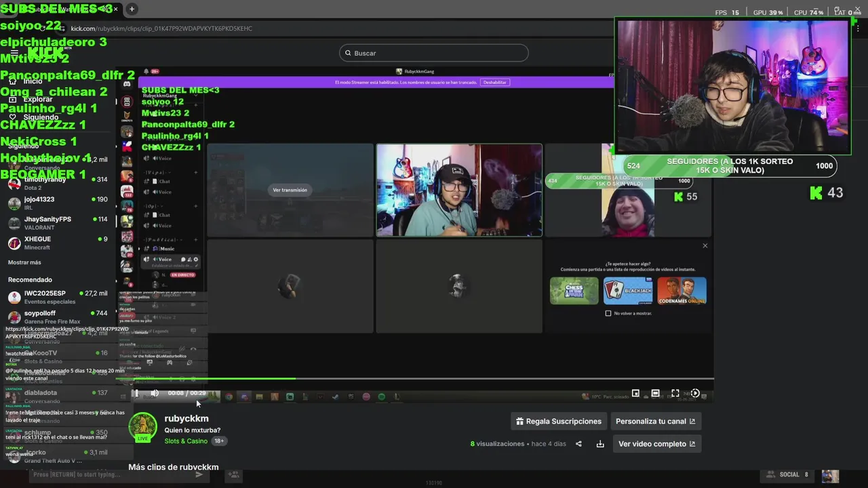Pause the clip playback
868x488 pixels.
(136, 393)
